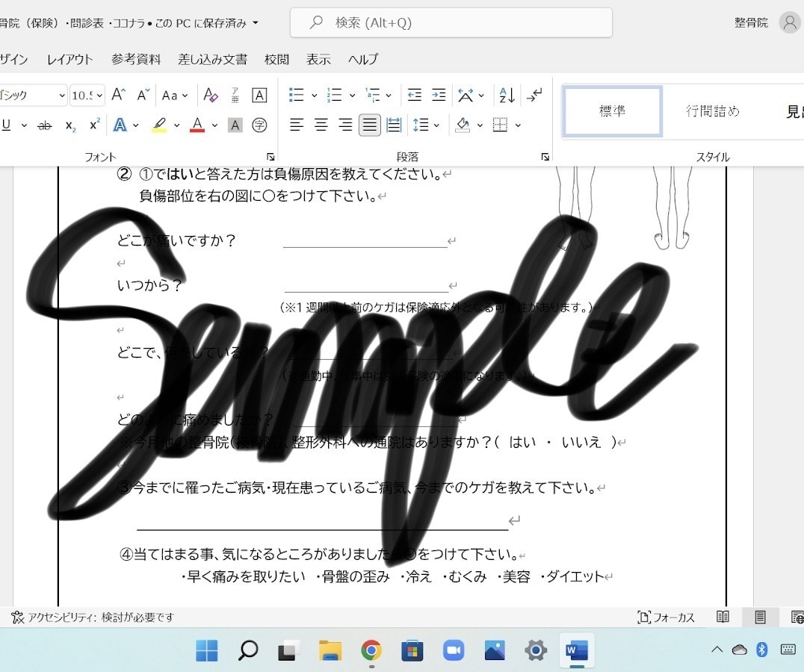Toggle superscript formatting
This screenshot has width=804, height=672.
click(94, 125)
